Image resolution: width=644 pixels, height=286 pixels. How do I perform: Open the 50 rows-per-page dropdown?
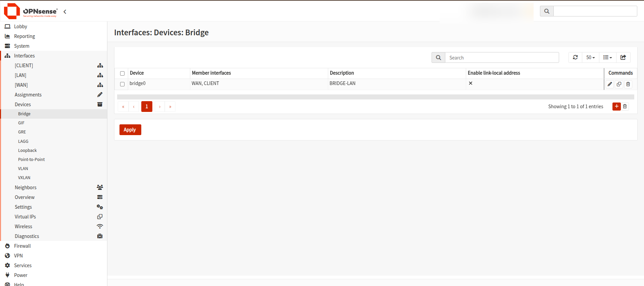[x=590, y=57]
